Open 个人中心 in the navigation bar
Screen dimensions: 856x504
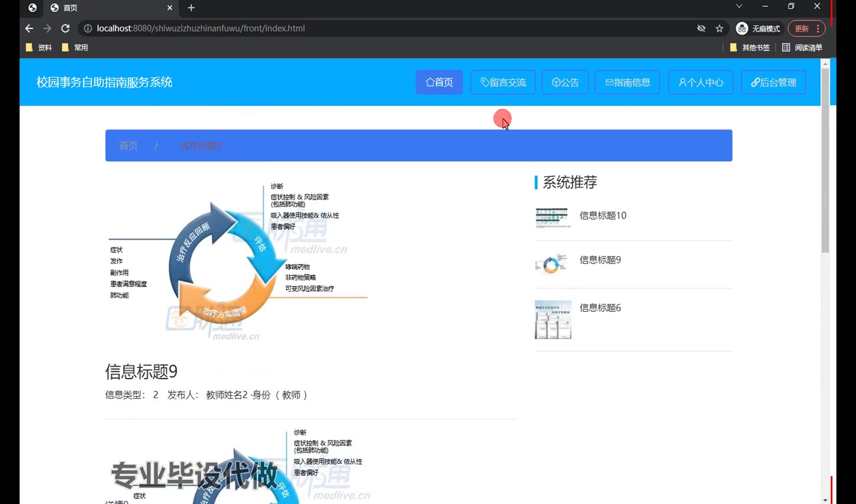pyautogui.click(x=701, y=82)
